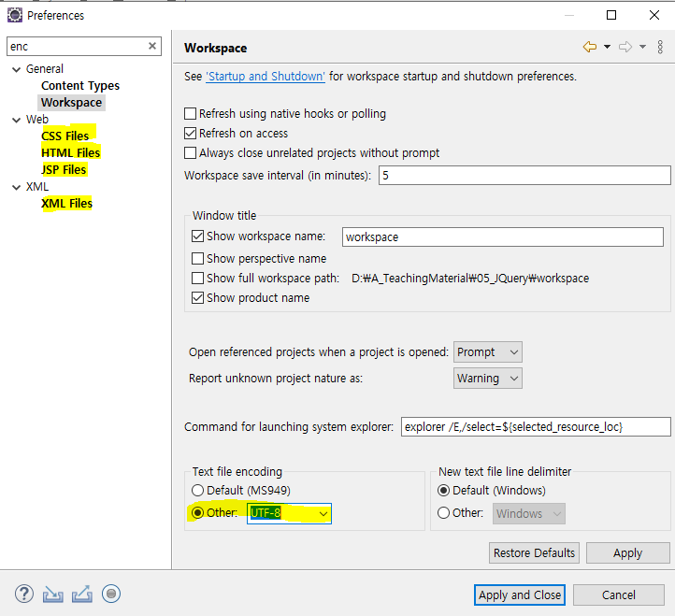Click the D:₩A_TeachingMaterial workspace path text

point(470,278)
